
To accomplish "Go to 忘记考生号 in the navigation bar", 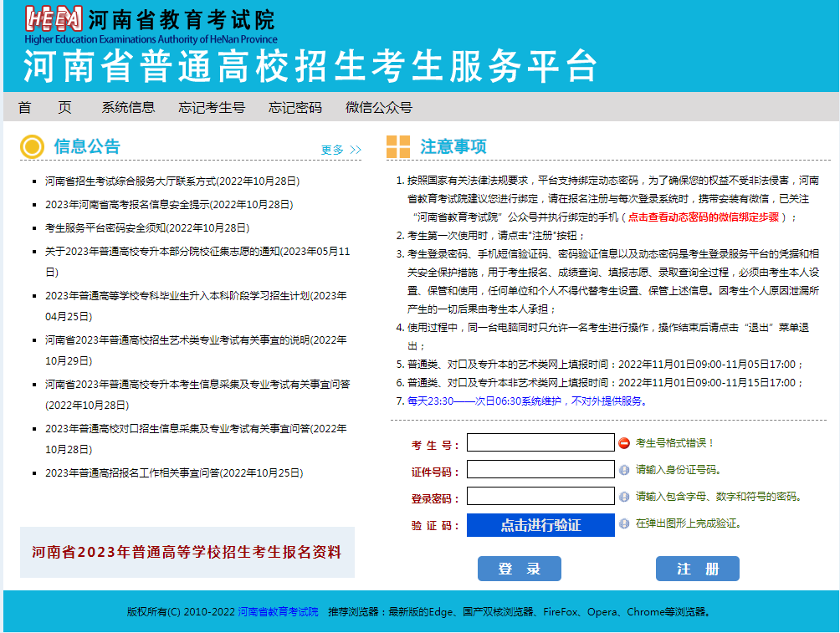I will (212, 107).
